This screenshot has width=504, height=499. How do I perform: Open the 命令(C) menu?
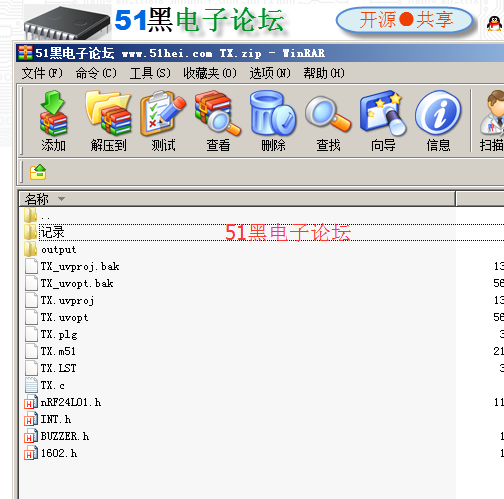(96, 73)
